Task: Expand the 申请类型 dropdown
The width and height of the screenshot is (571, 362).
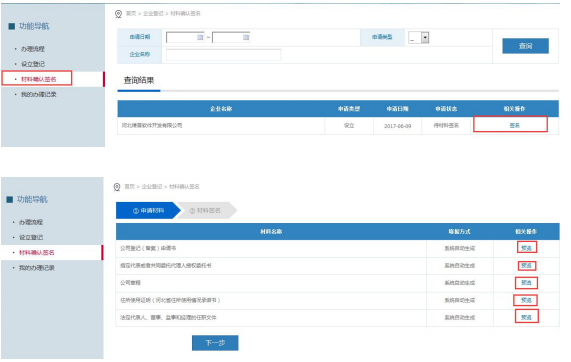Action: point(425,37)
